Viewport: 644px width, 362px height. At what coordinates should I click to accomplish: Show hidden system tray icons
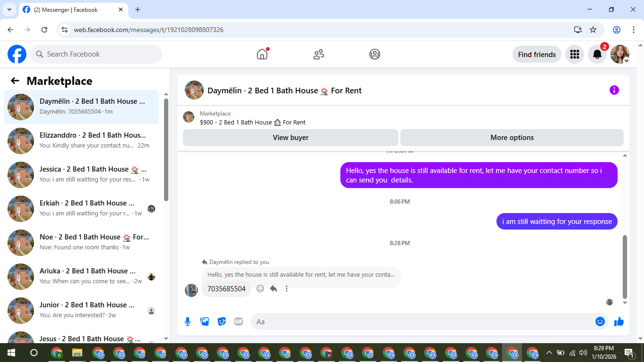[x=549, y=353]
